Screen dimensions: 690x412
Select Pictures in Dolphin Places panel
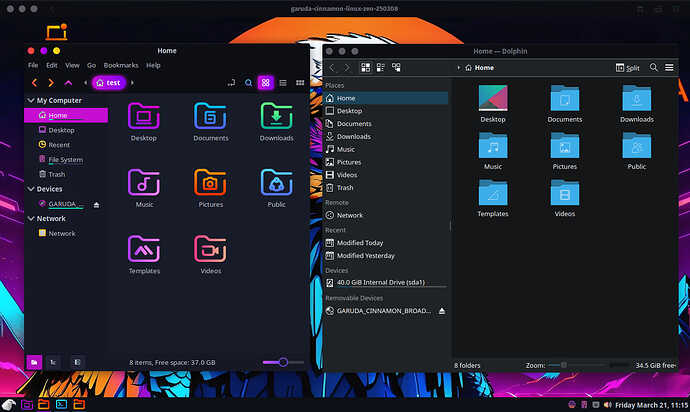click(386, 162)
